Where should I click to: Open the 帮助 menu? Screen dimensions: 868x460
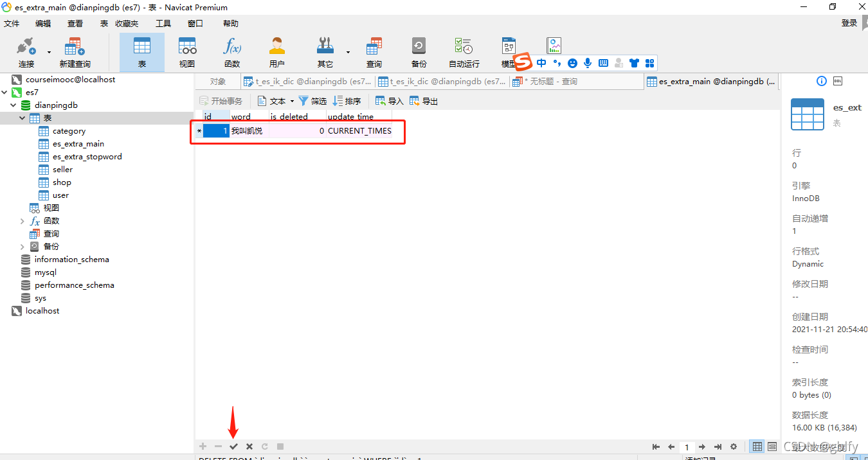point(231,23)
